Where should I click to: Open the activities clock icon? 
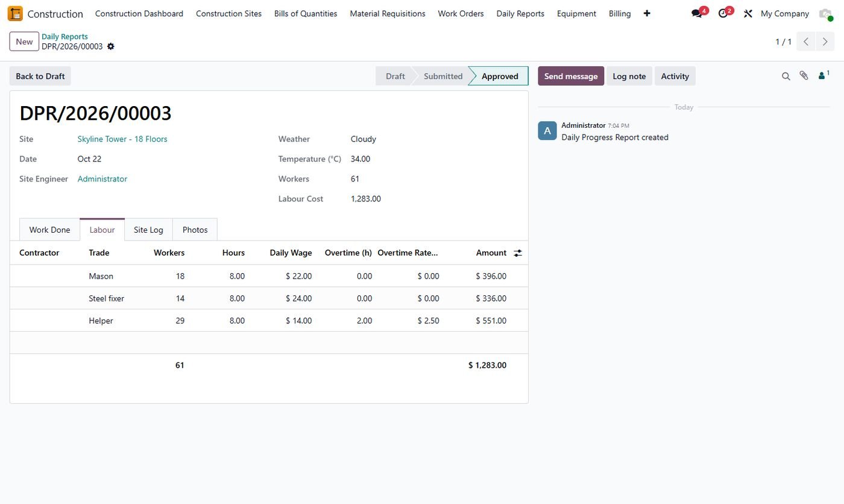click(723, 13)
